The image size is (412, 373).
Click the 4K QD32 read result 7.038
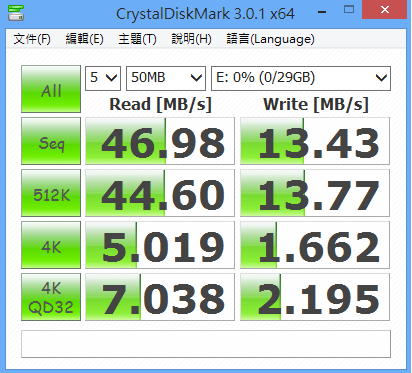(x=160, y=297)
